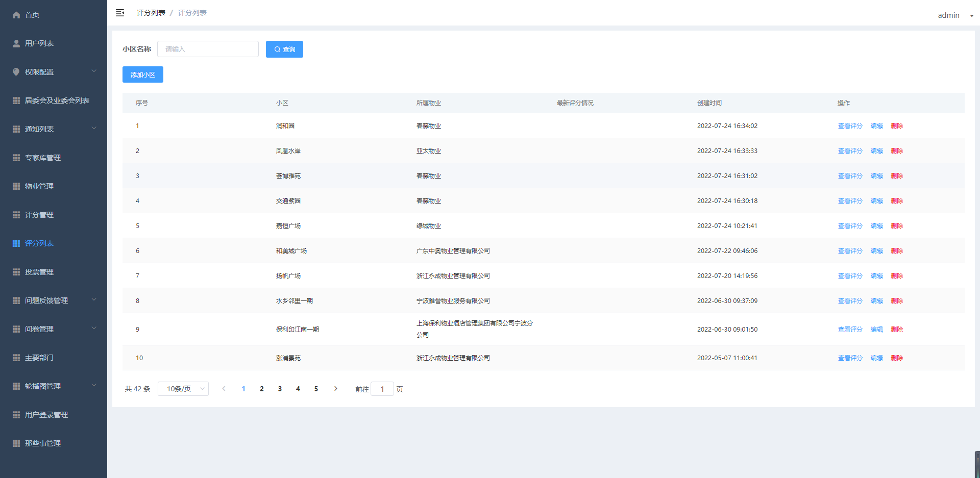The height and width of the screenshot is (478, 980).
Task: Expand the 通知列表 submenu chevron
Action: point(94,128)
